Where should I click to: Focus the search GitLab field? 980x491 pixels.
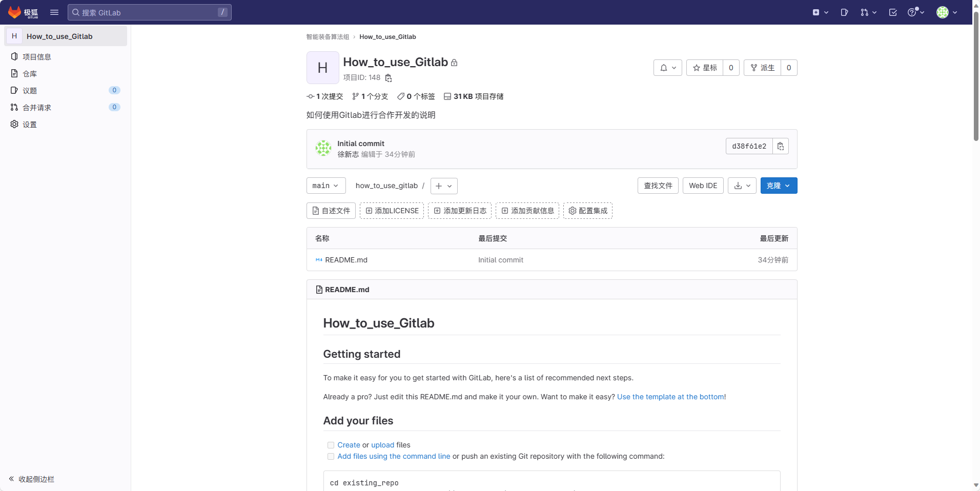tap(150, 12)
